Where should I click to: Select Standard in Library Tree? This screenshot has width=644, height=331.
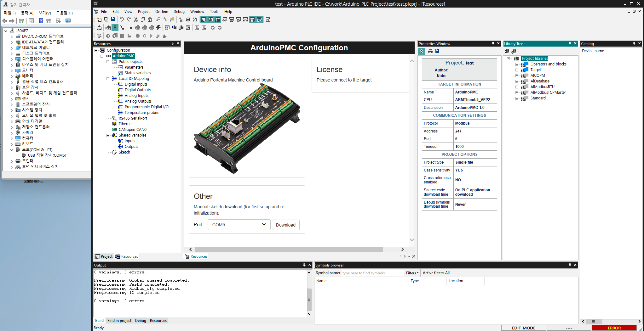(x=538, y=98)
